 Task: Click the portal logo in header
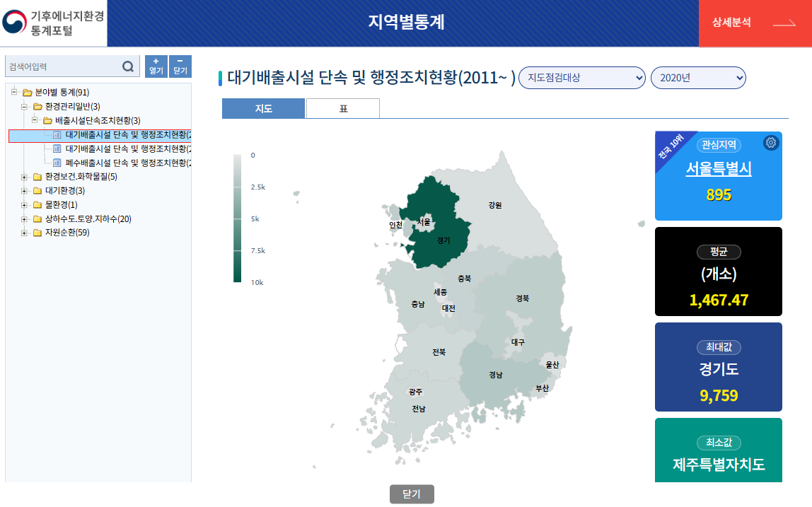click(53, 23)
